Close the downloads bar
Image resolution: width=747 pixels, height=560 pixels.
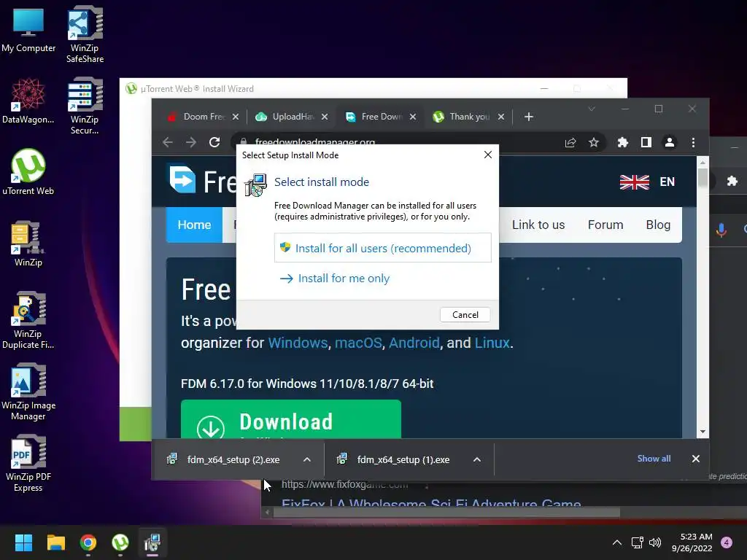point(695,459)
